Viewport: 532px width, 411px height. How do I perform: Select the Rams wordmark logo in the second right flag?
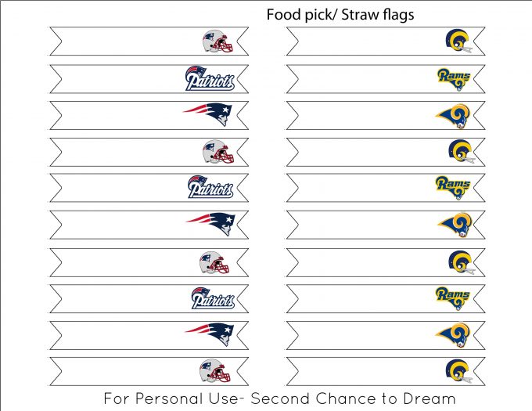pyautogui.click(x=454, y=79)
